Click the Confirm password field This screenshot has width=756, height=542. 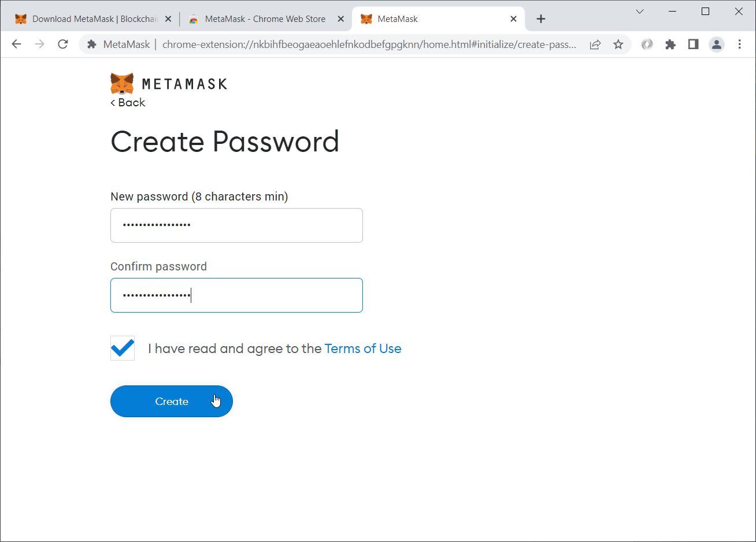(236, 295)
